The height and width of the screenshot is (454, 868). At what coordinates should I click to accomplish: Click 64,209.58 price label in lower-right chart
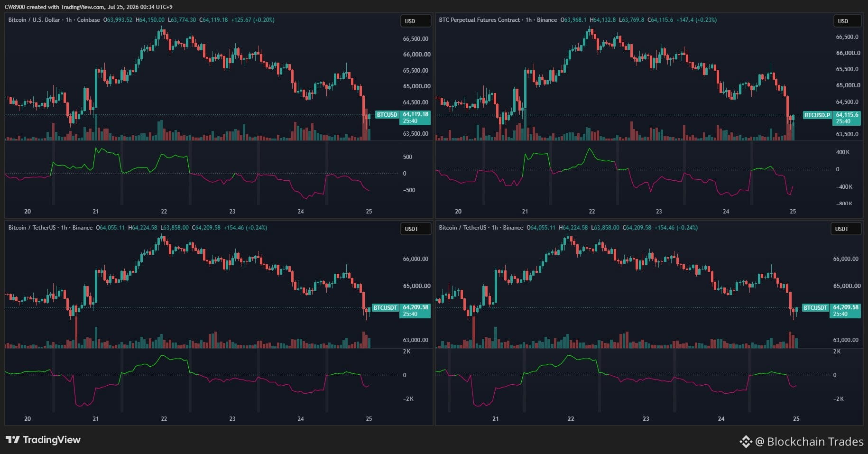click(846, 307)
